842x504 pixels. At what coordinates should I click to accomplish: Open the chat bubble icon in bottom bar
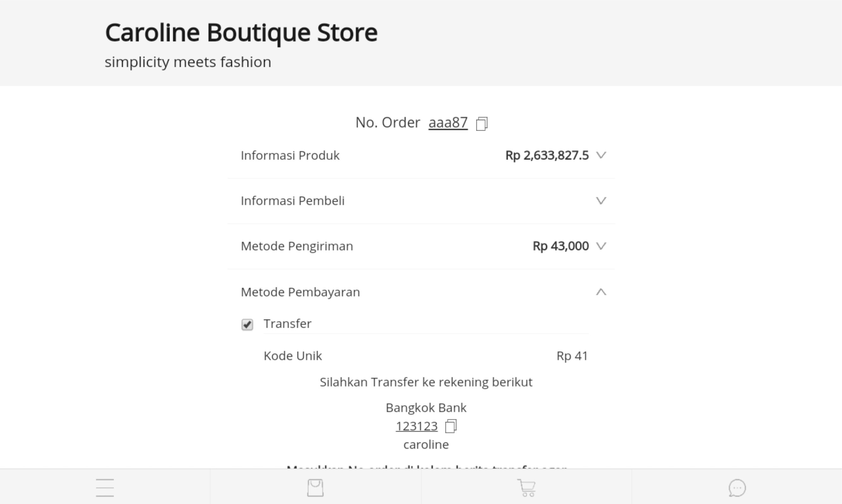tap(737, 488)
